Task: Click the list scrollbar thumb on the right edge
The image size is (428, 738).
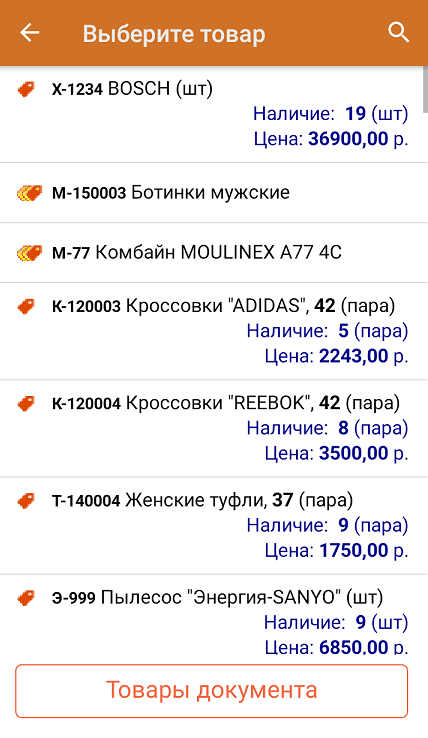Action: pyautogui.click(x=425, y=89)
